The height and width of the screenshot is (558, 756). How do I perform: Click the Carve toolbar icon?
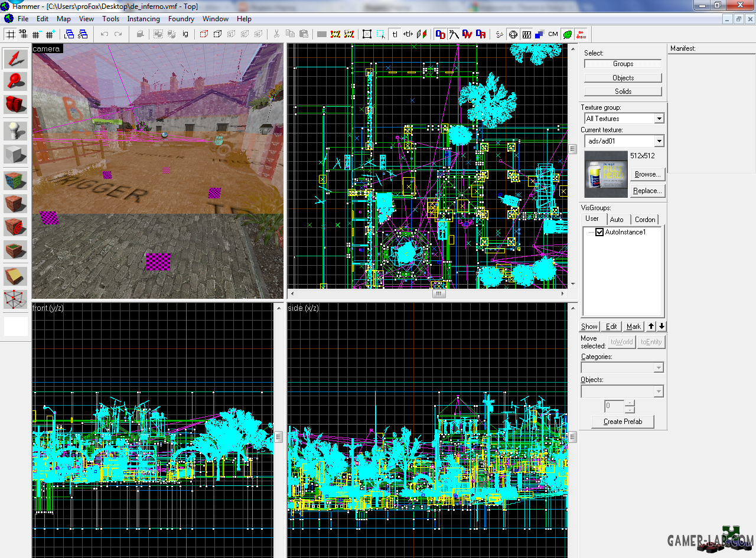(140, 34)
